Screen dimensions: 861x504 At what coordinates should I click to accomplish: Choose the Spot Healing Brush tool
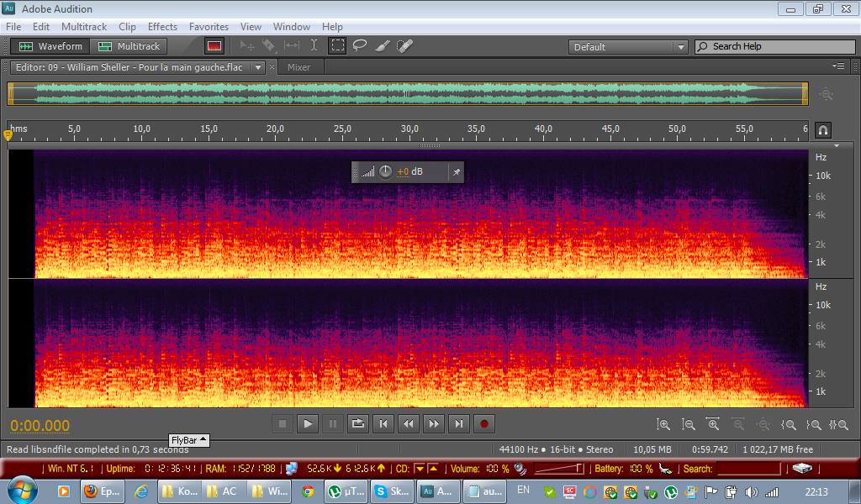(404, 46)
